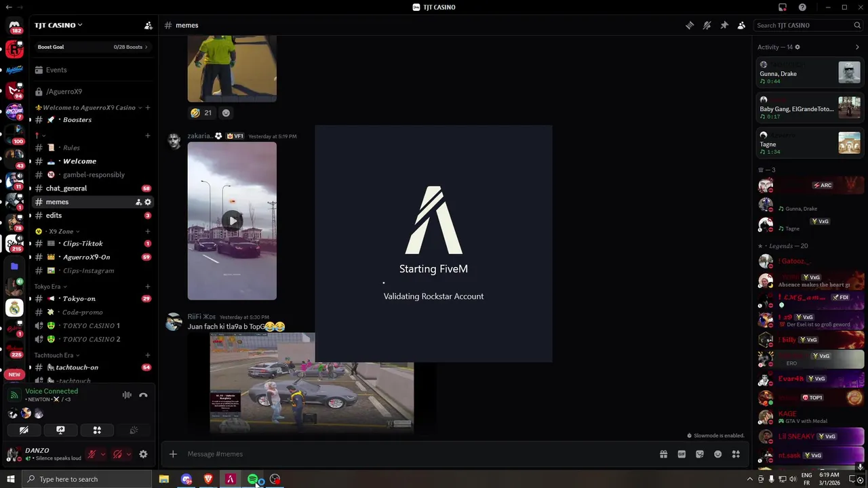Click the magnifier icon in the search box
868x488 pixels.
click(x=857, y=25)
